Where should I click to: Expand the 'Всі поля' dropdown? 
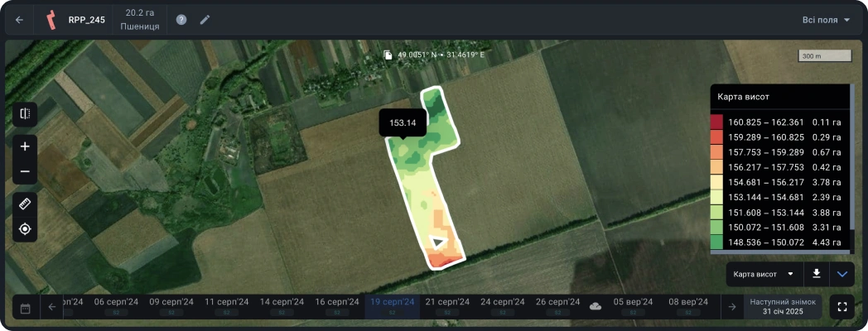pyautogui.click(x=826, y=20)
